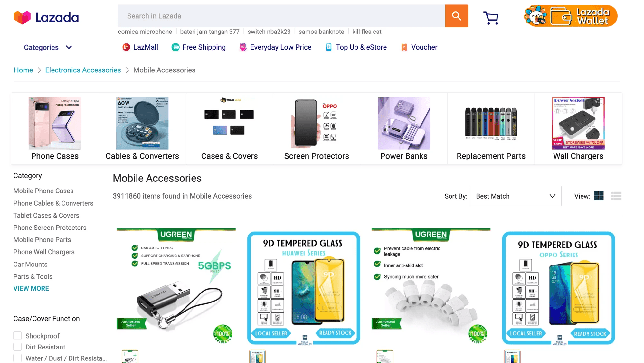Expand the category list with VIEW MORE
Viewport: 644px width, 363px height.
click(x=31, y=288)
